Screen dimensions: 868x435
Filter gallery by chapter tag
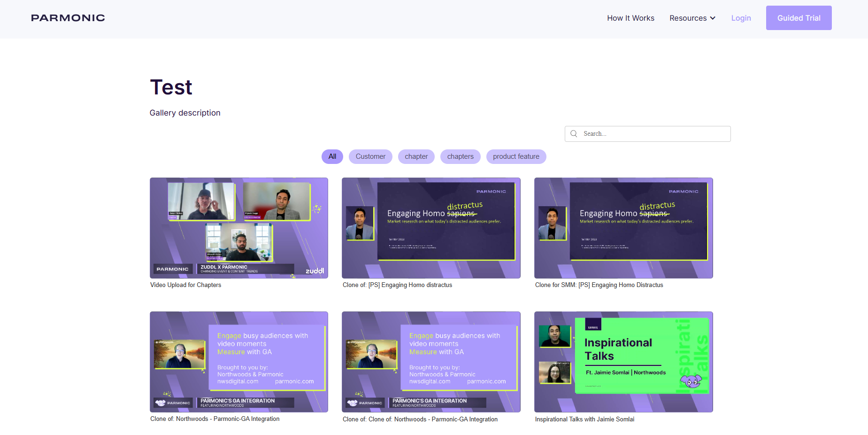click(x=416, y=156)
